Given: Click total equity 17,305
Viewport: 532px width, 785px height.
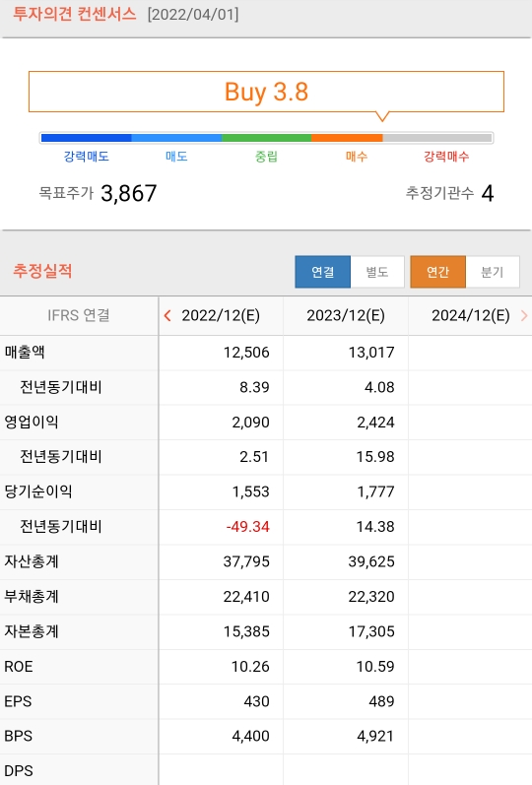Looking at the screenshot, I should click(371, 631).
